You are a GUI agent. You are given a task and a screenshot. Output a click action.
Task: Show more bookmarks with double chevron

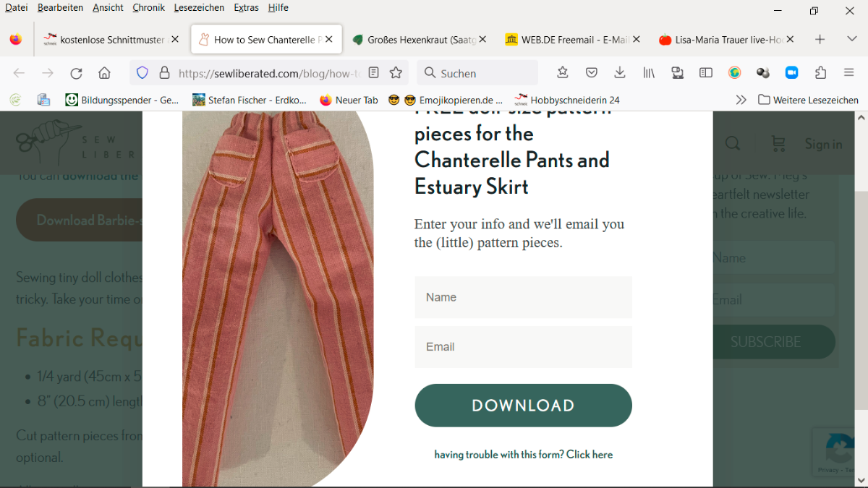point(741,100)
